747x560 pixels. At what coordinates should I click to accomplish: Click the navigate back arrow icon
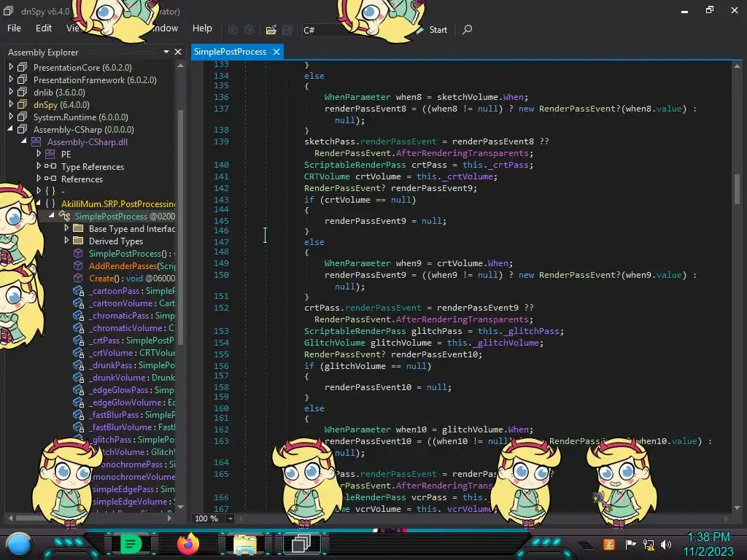coord(233,30)
